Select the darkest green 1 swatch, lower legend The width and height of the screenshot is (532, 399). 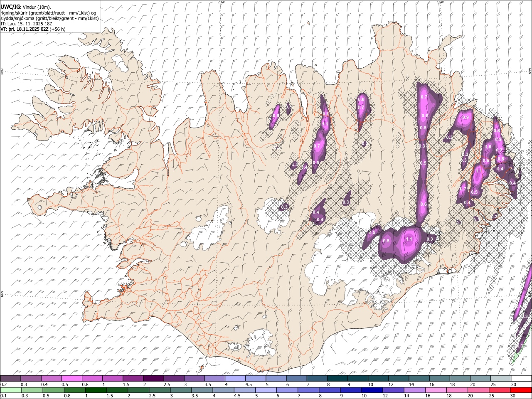96,390
